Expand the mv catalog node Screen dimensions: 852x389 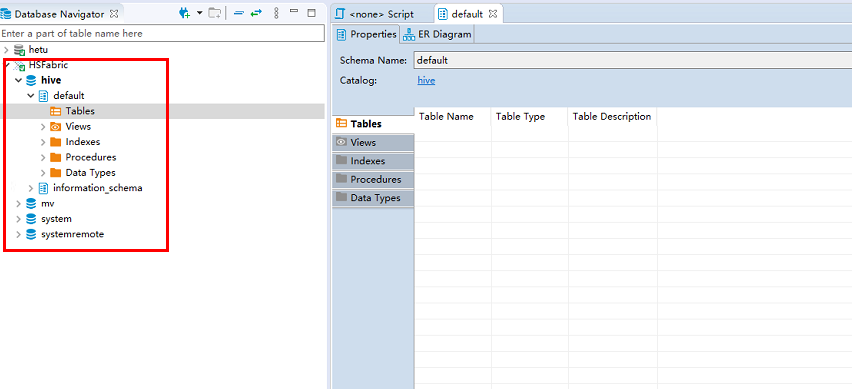tap(19, 204)
